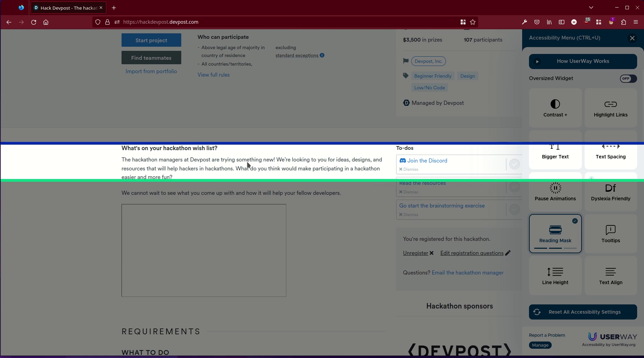This screenshot has height=358, width=644.
Task: Click inside the address bar
Action: click(x=240, y=22)
